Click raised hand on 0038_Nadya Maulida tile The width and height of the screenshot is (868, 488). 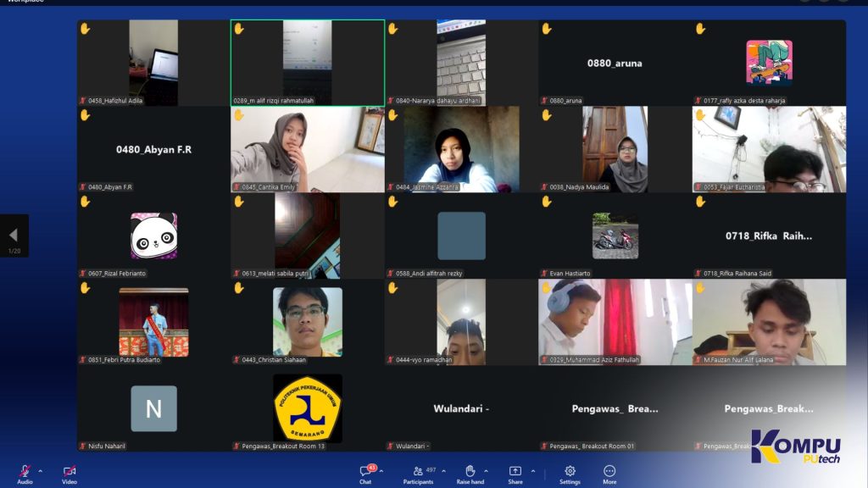[x=547, y=115]
